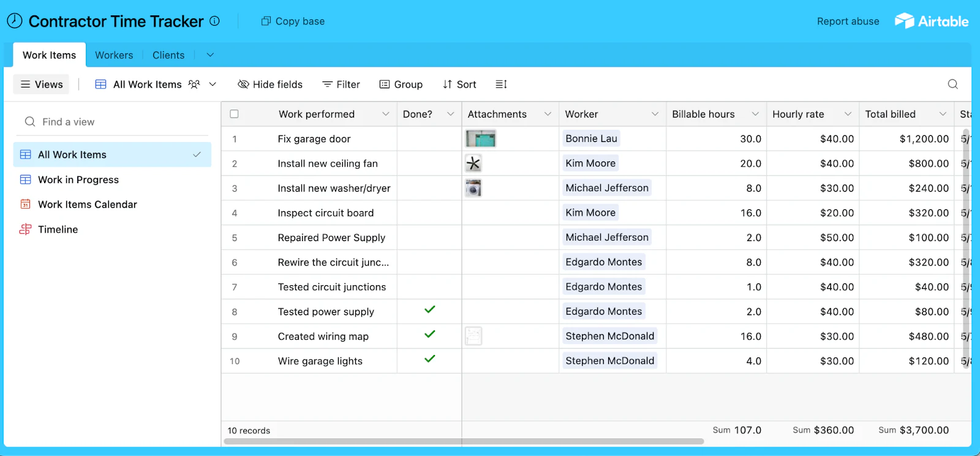980x456 pixels.
Task: Open the search magnifier icon in toolbar
Action: 953,84
